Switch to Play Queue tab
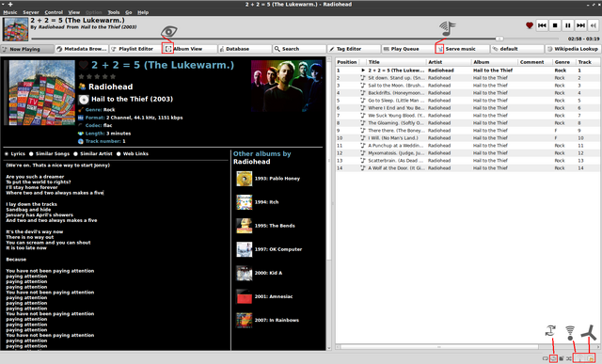This screenshot has height=364, width=602. click(x=408, y=49)
